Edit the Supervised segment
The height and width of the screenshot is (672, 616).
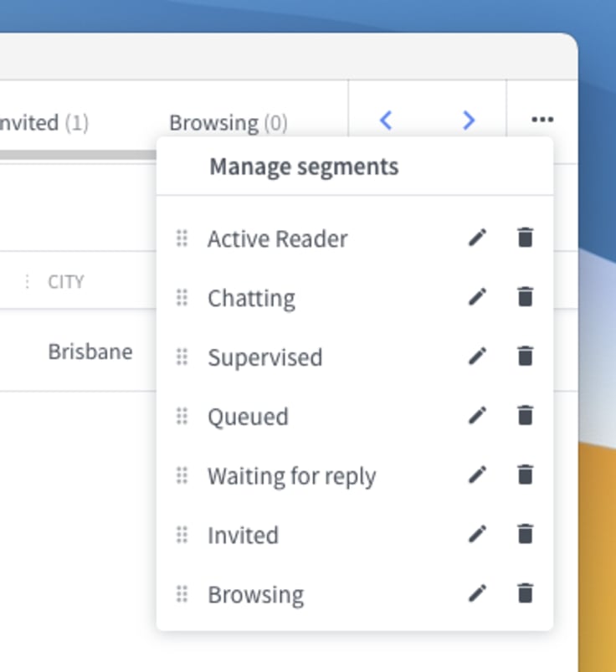[x=478, y=357]
